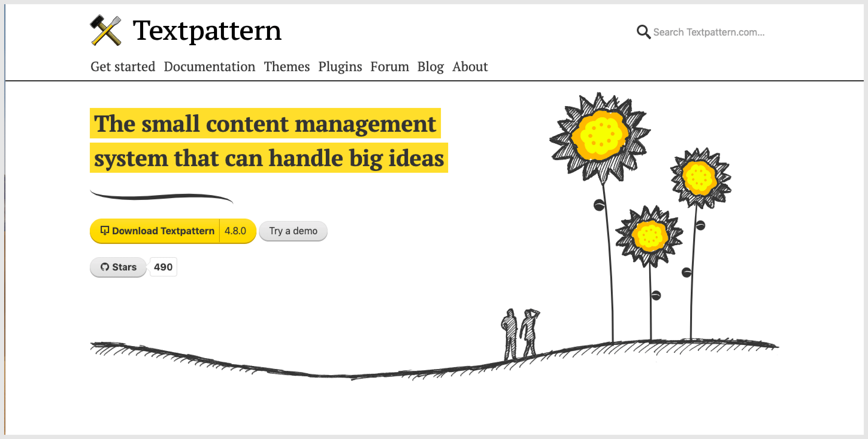This screenshot has width=868, height=439.
Task: Click the Search Textpattern.com input field
Action: coord(711,33)
